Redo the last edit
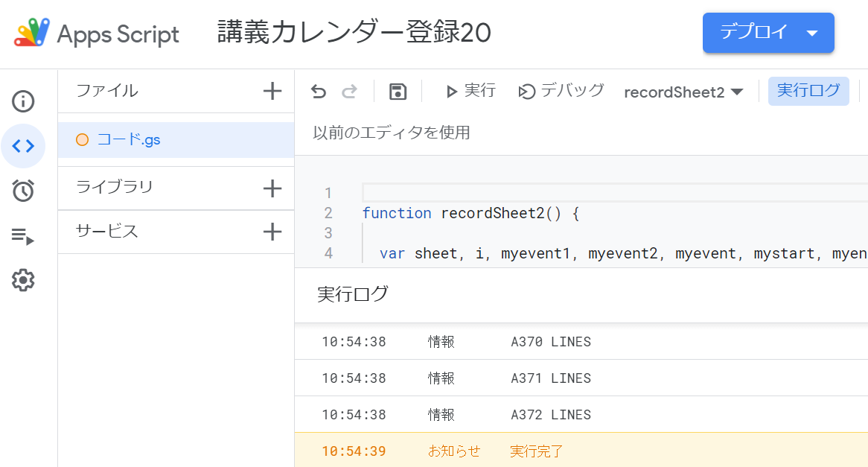 (x=349, y=92)
